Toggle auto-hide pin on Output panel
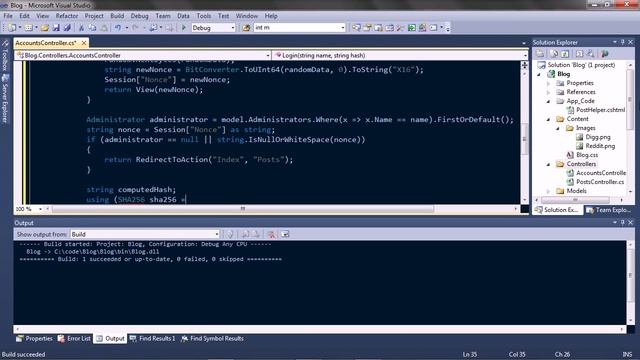The width and height of the screenshot is (640, 360). click(x=622, y=222)
